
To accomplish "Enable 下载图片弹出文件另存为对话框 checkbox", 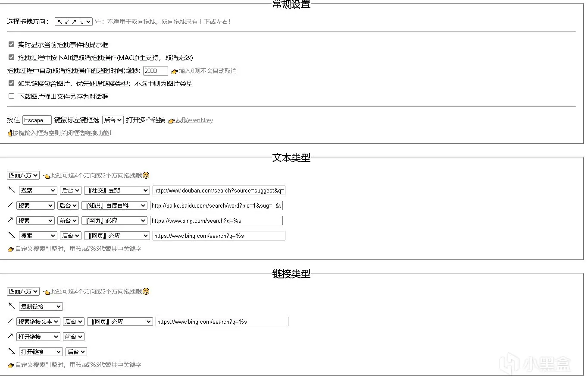I will tap(12, 96).
